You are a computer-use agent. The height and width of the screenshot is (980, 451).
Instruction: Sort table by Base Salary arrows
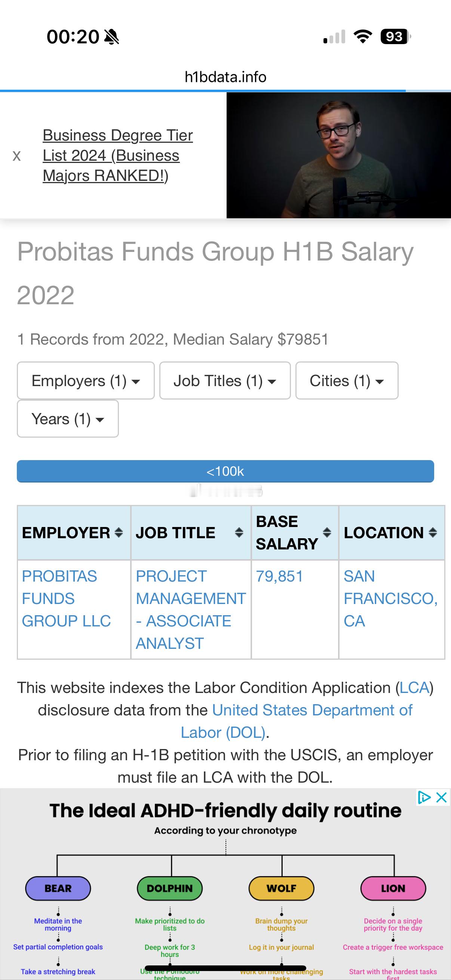pyautogui.click(x=326, y=533)
